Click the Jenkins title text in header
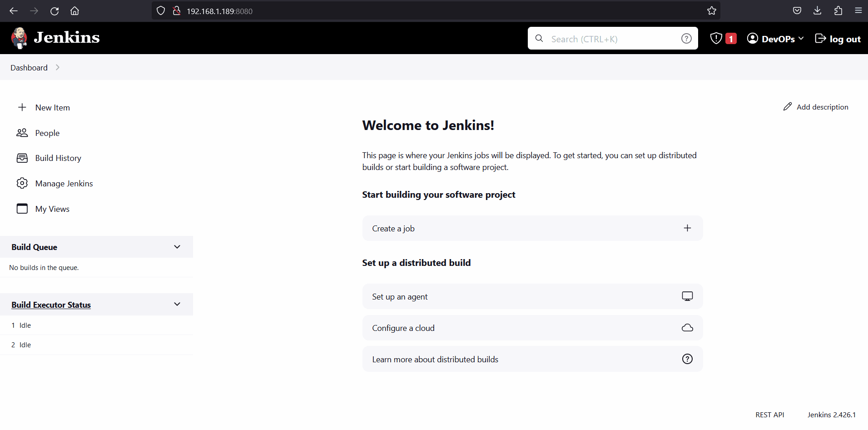Image resolution: width=868 pixels, height=430 pixels. (67, 37)
